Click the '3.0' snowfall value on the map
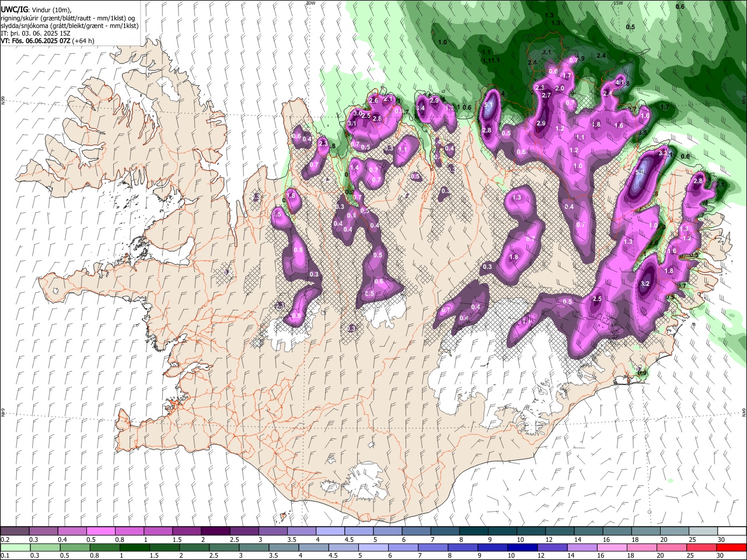Viewport: 747px width, 560px height. pos(358,113)
